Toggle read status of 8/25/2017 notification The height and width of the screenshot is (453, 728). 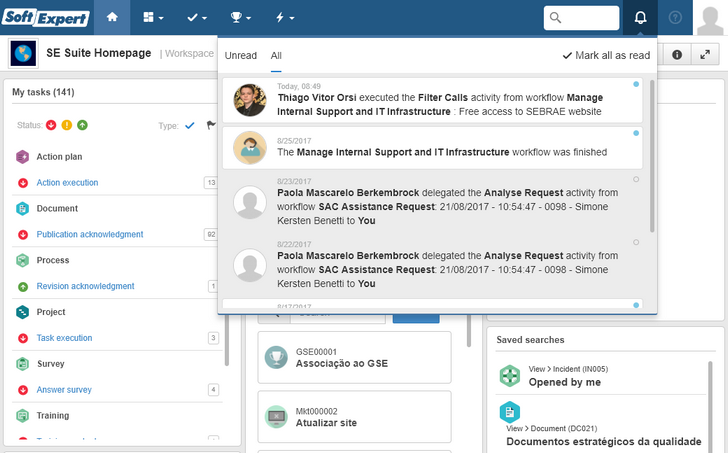(636, 133)
